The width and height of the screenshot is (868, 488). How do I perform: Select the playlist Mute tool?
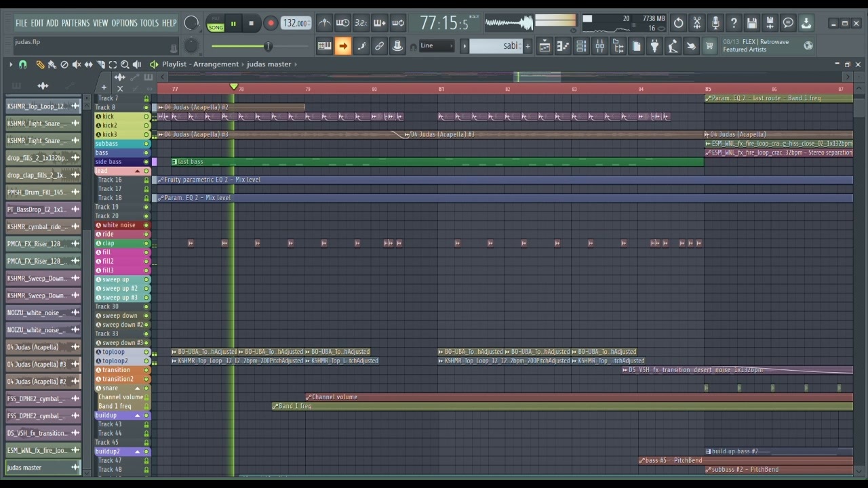click(76, 64)
